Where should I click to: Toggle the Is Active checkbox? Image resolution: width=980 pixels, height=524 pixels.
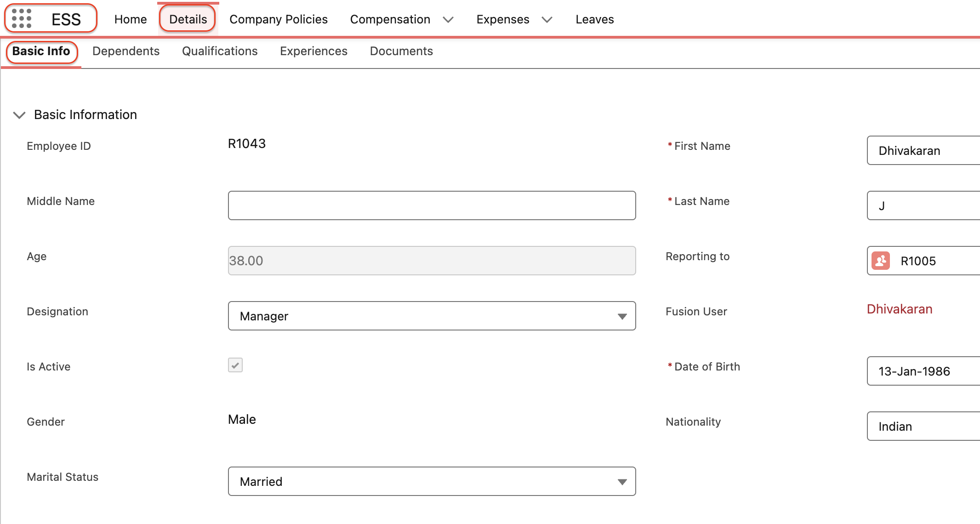tap(235, 365)
